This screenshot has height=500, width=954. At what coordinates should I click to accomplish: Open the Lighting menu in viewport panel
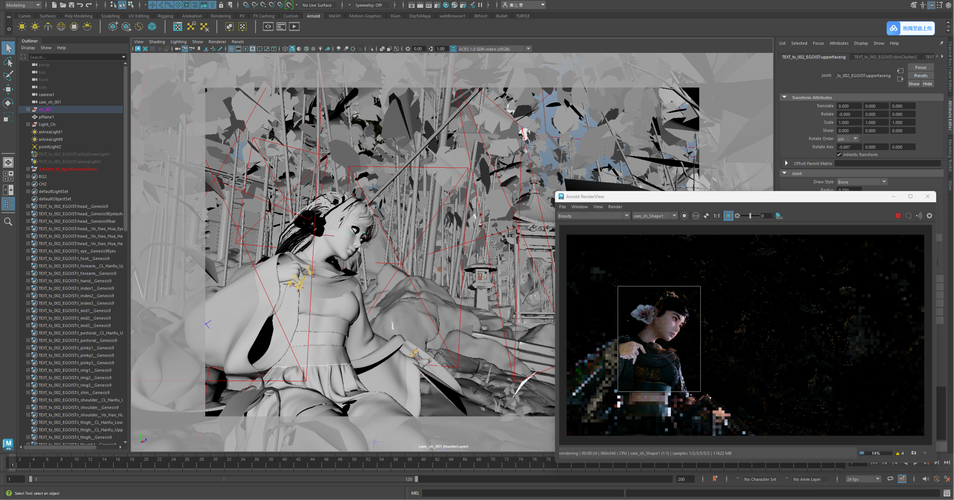point(177,42)
